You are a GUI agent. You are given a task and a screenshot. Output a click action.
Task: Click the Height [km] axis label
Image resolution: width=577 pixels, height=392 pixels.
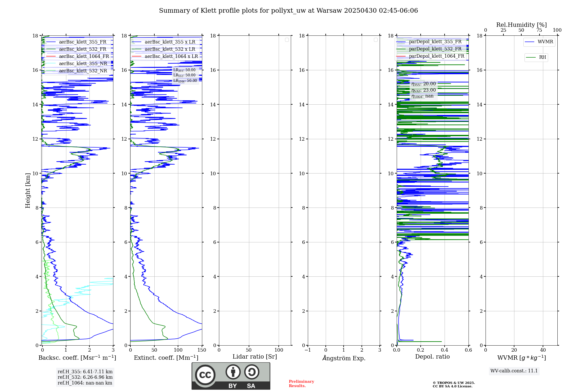click(x=28, y=191)
